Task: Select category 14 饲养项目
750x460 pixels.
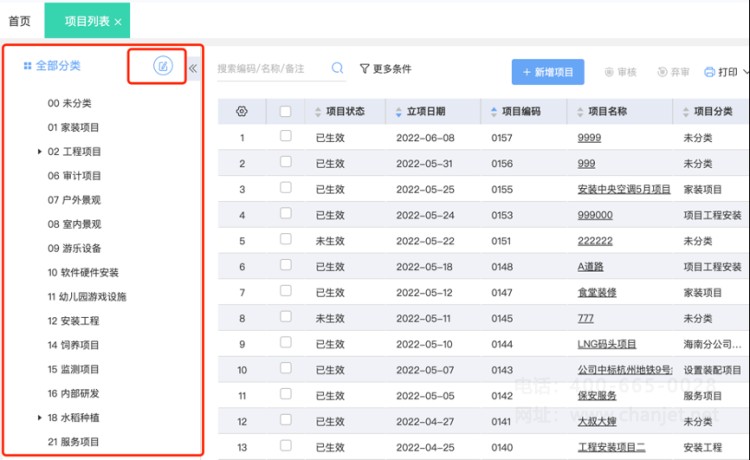Action: (x=73, y=345)
